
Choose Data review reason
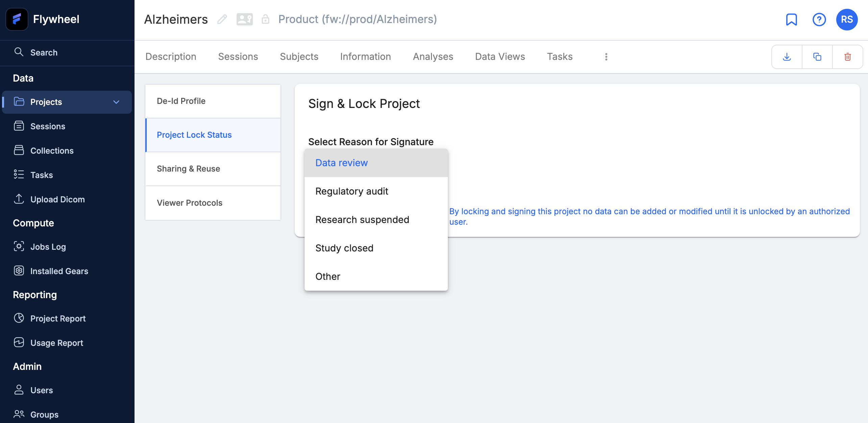pyautogui.click(x=376, y=163)
